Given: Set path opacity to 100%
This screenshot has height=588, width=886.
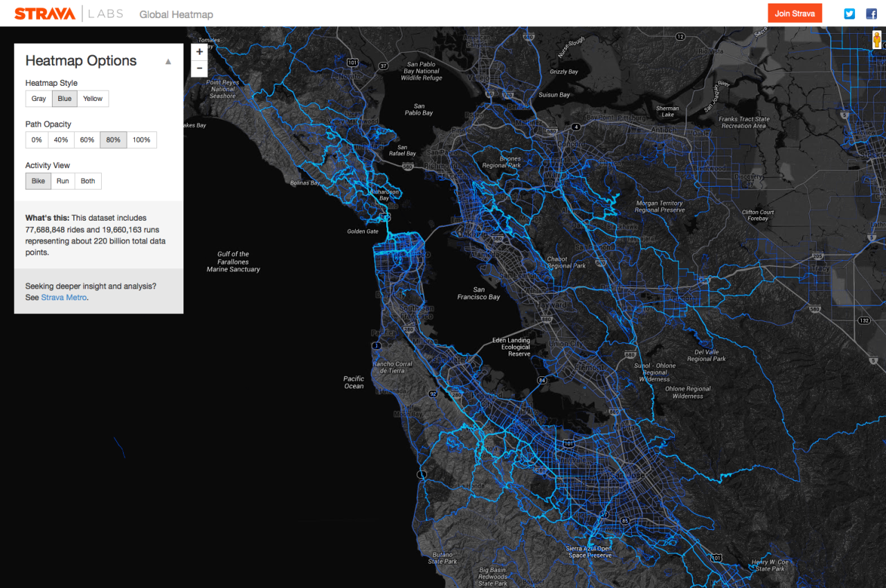Looking at the screenshot, I should click(141, 140).
